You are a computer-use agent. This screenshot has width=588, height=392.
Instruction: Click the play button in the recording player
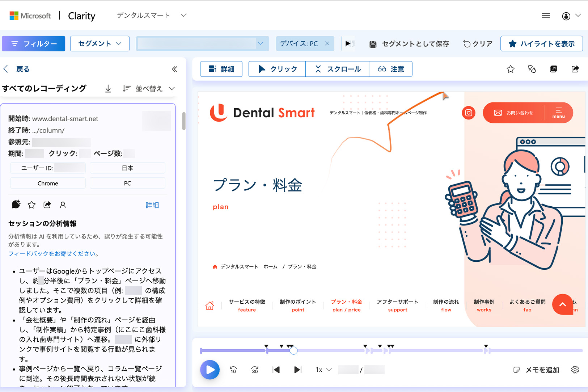210,370
